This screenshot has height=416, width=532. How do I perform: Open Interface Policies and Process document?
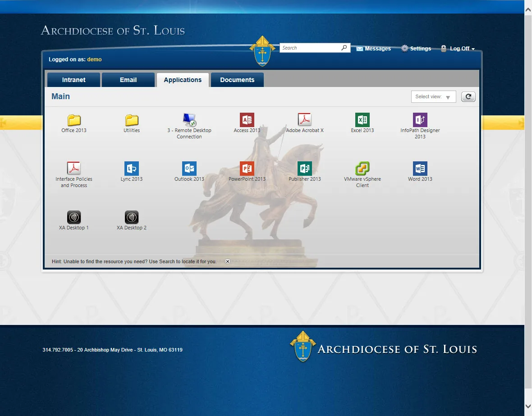pos(74,175)
